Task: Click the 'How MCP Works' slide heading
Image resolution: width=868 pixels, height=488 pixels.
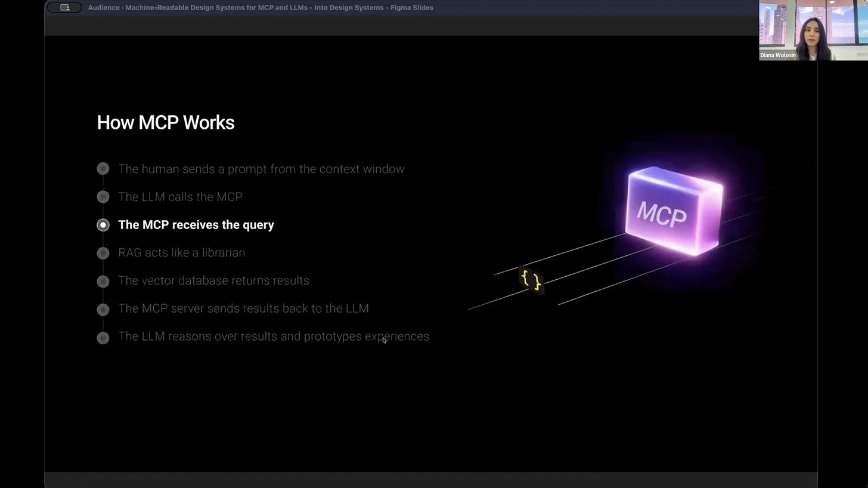Action: [166, 122]
